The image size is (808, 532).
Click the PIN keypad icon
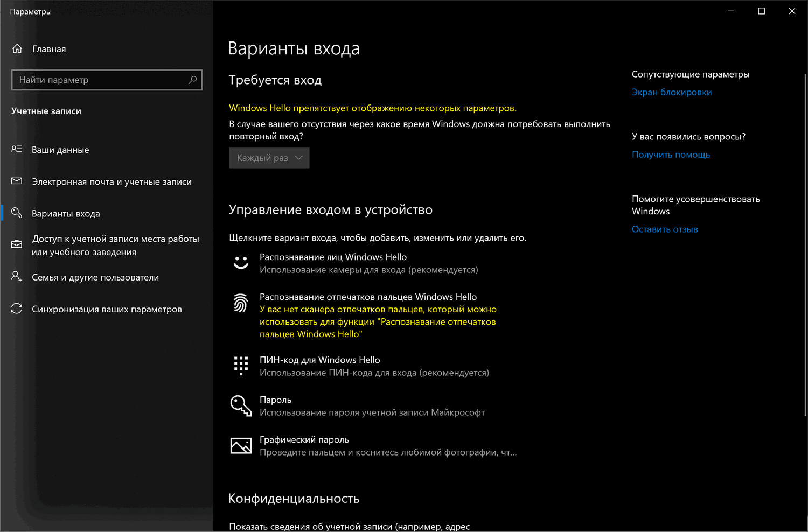pyautogui.click(x=241, y=366)
